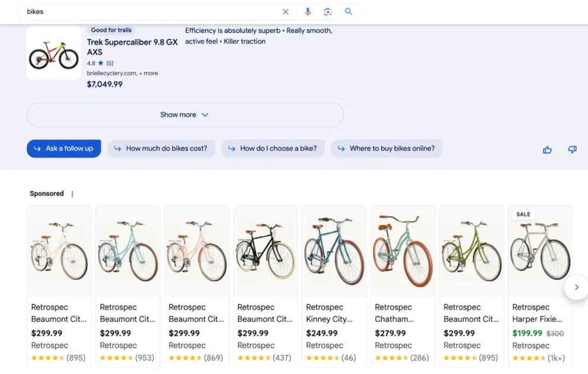This screenshot has width=588, height=374.
Task: Open Google Lens image search
Action: pos(328,12)
